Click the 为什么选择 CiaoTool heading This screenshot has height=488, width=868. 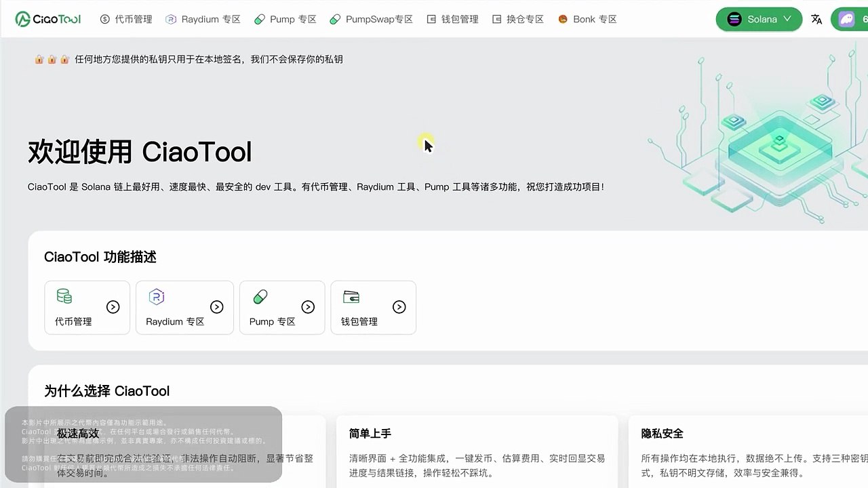(x=107, y=391)
